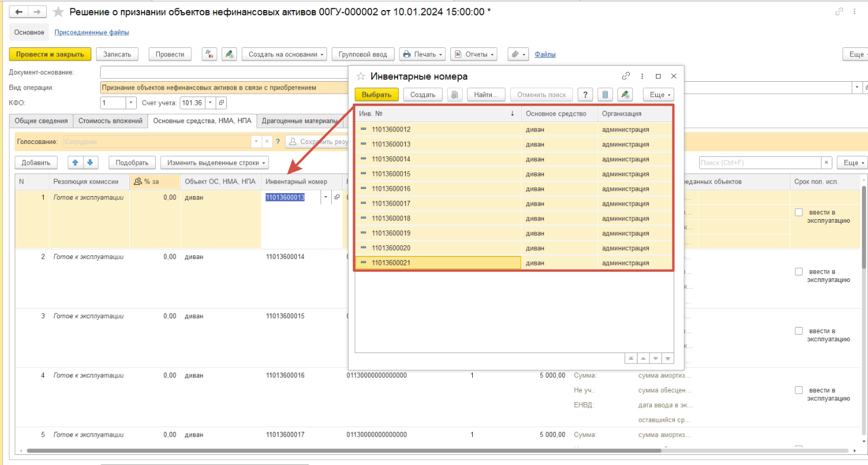868x465 pixels.
Task: Click the Найти... button
Action: (x=486, y=95)
